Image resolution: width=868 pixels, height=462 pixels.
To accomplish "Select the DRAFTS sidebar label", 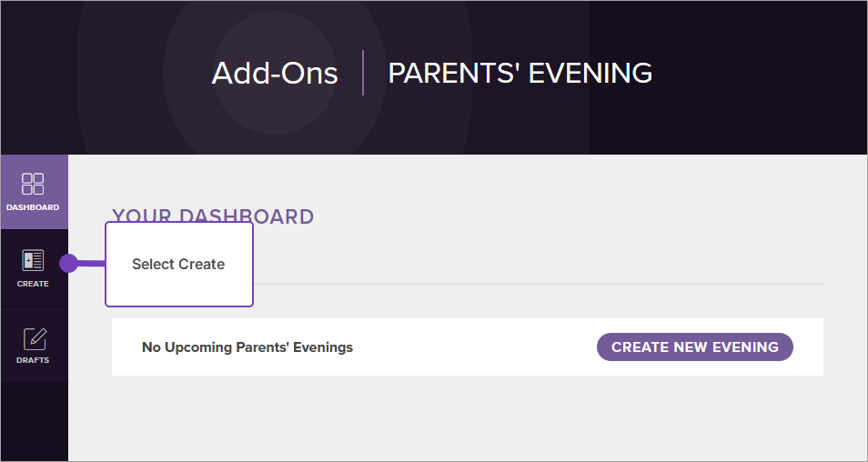I will [33, 360].
